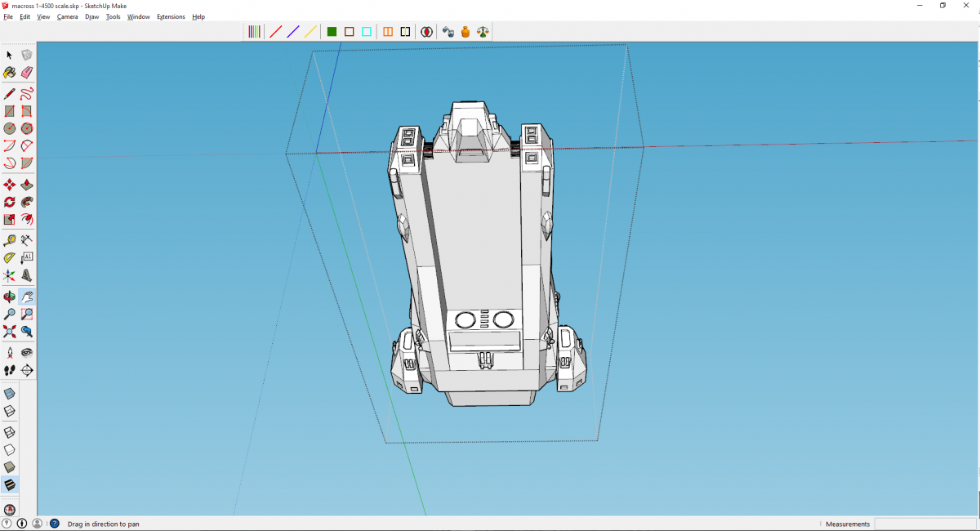Switch to Shaded face style
This screenshot has width=980, height=531.
coord(10,467)
